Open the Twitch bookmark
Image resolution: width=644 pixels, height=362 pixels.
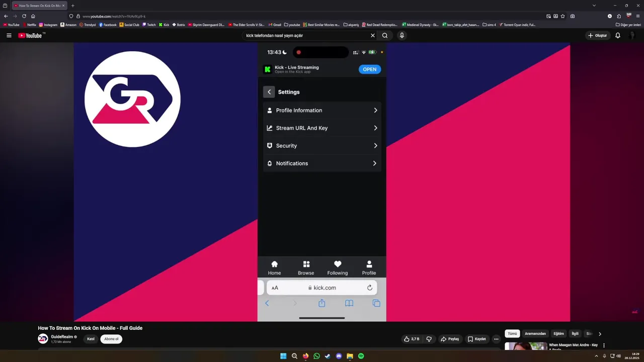pos(149,25)
